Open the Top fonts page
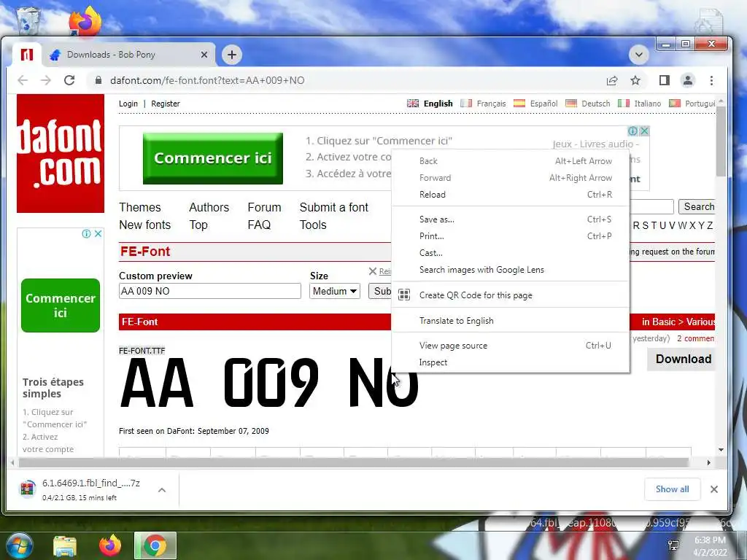The width and height of the screenshot is (747, 560). click(x=198, y=225)
